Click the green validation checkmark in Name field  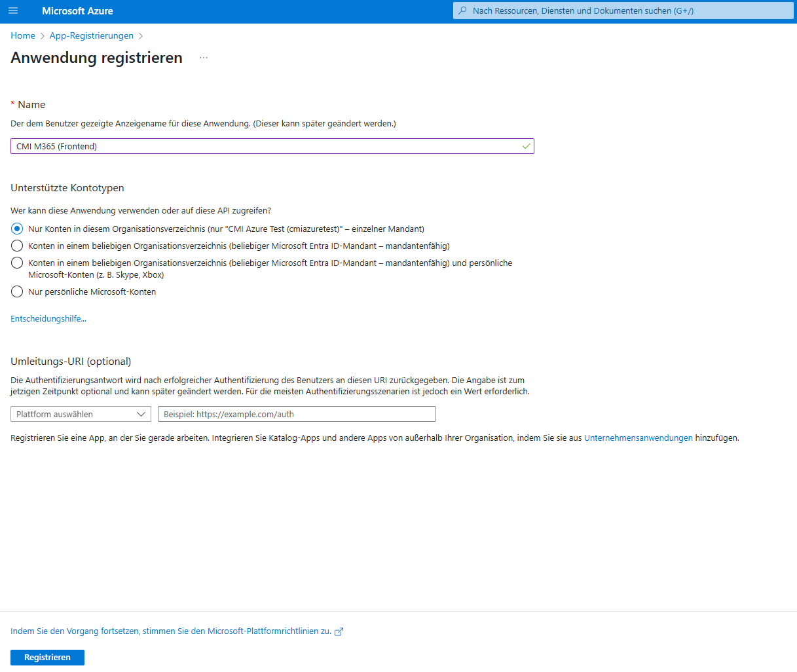point(526,145)
